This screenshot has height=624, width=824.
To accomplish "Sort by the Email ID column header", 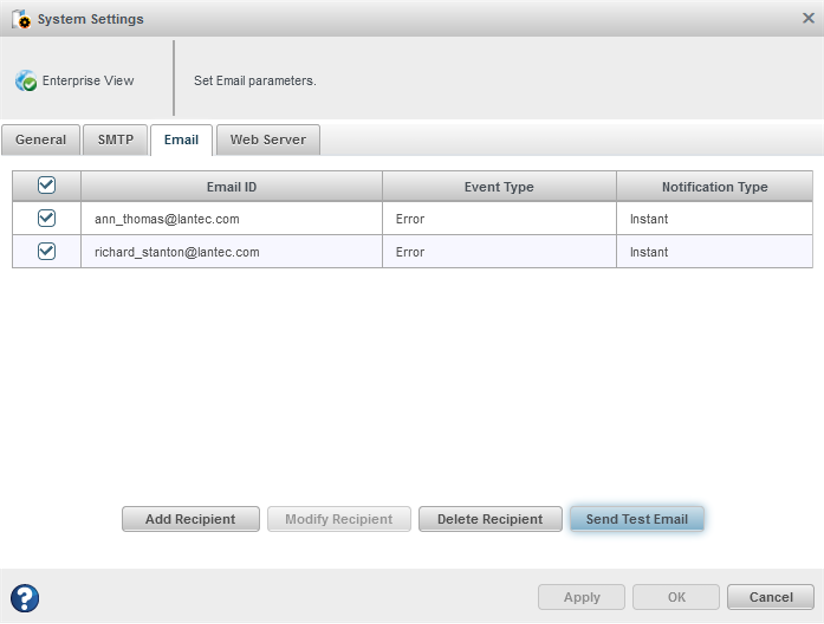I will [231, 187].
